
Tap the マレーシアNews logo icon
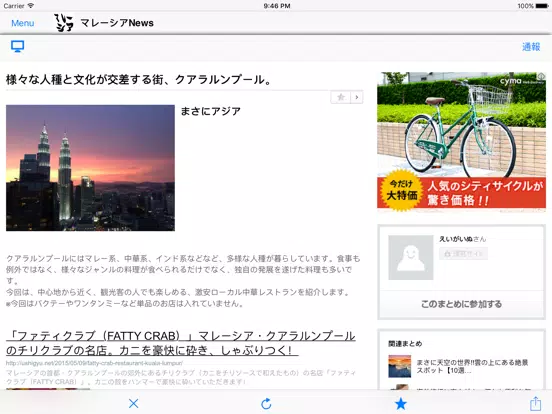(x=64, y=23)
